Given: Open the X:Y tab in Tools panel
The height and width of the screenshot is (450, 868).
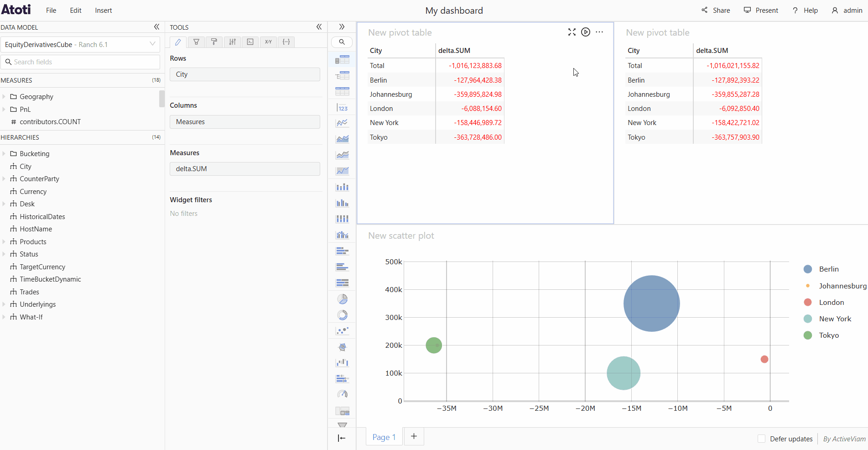Looking at the screenshot, I should (x=268, y=42).
